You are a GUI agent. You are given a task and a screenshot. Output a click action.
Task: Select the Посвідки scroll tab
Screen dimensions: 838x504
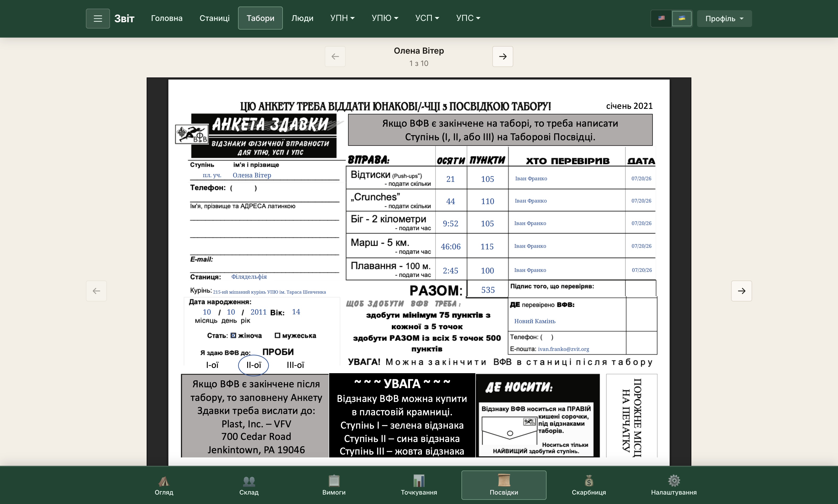(504, 485)
